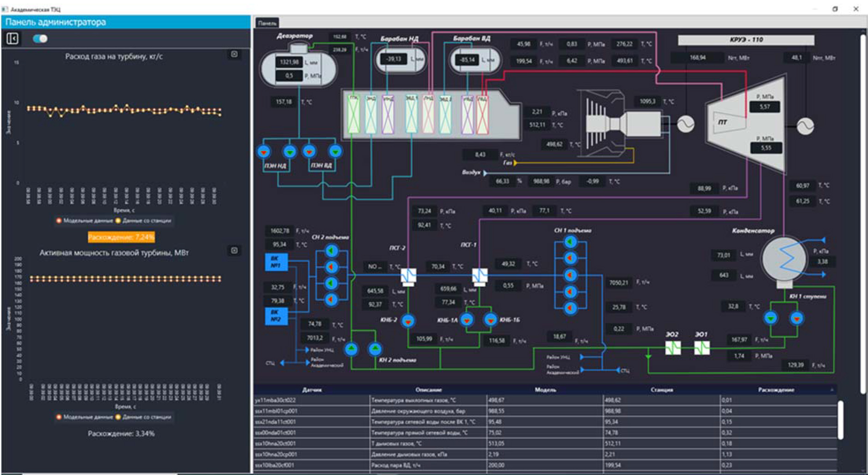The width and height of the screenshot is (868, 475).
Task: Open the КНБ-1Б pump
Action: click(490, 319)
